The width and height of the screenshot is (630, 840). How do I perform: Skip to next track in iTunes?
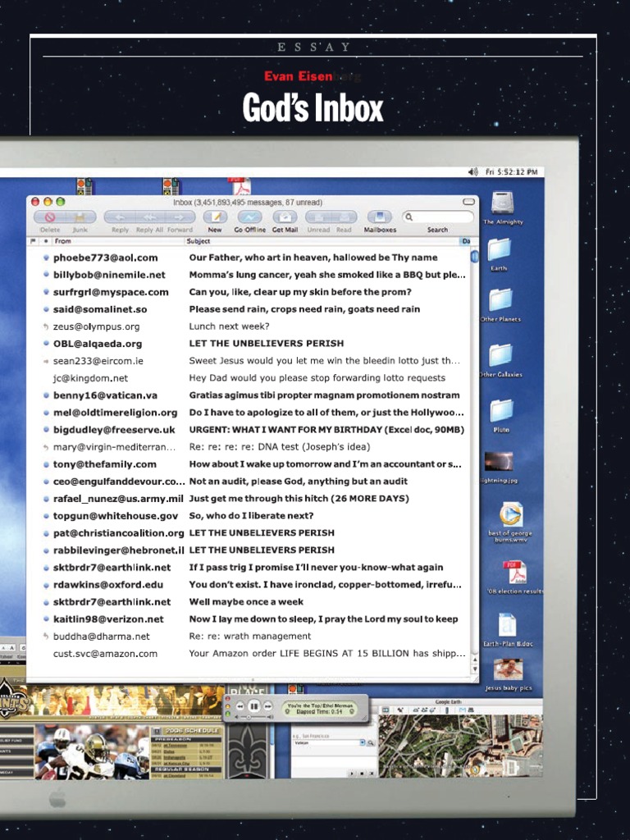click(x=268, y=706)
